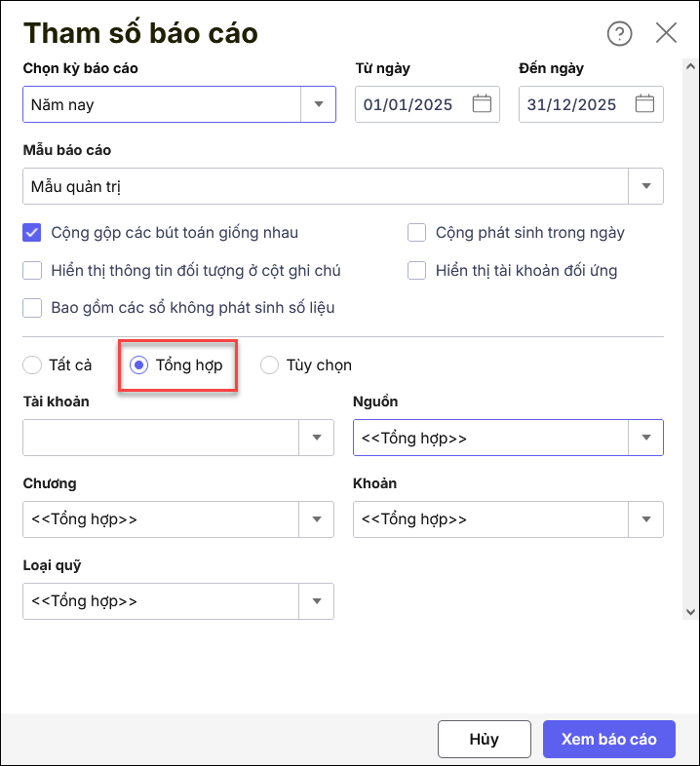
Task: Expand the Nguồn dropdown list
Action: click(645, 438)
